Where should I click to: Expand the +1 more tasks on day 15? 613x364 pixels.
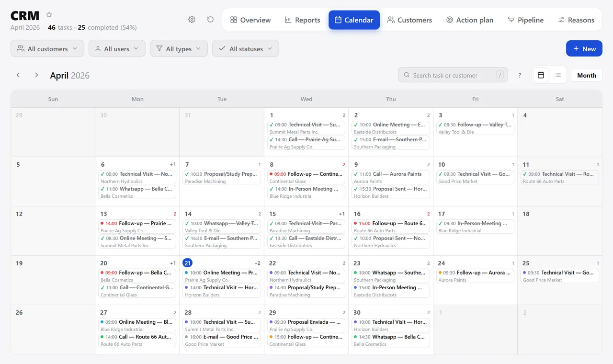[341, 214]
